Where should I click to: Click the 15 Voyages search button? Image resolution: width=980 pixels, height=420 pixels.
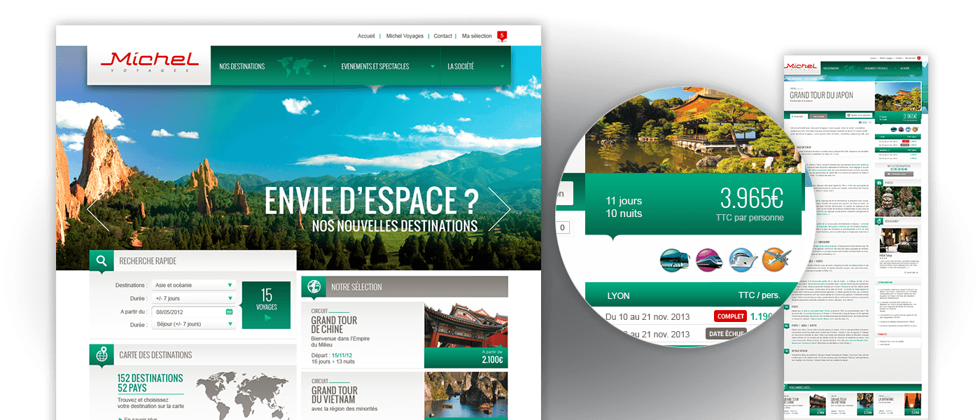[266, 305]
